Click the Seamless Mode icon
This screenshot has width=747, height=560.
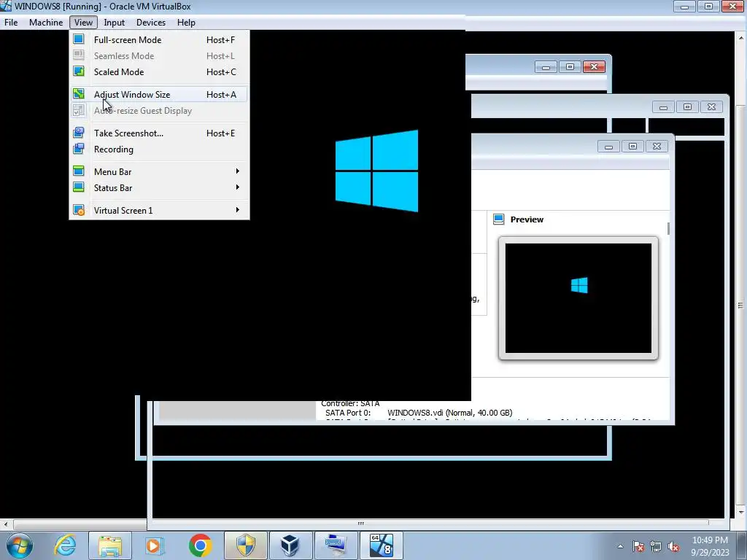pyautogui.click(x=79, y=55)
